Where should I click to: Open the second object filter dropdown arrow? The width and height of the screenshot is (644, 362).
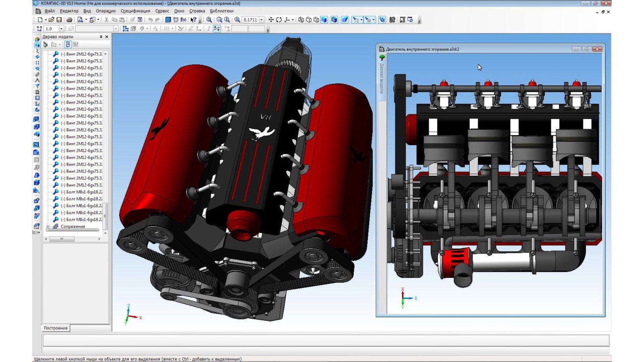point(374,20)
